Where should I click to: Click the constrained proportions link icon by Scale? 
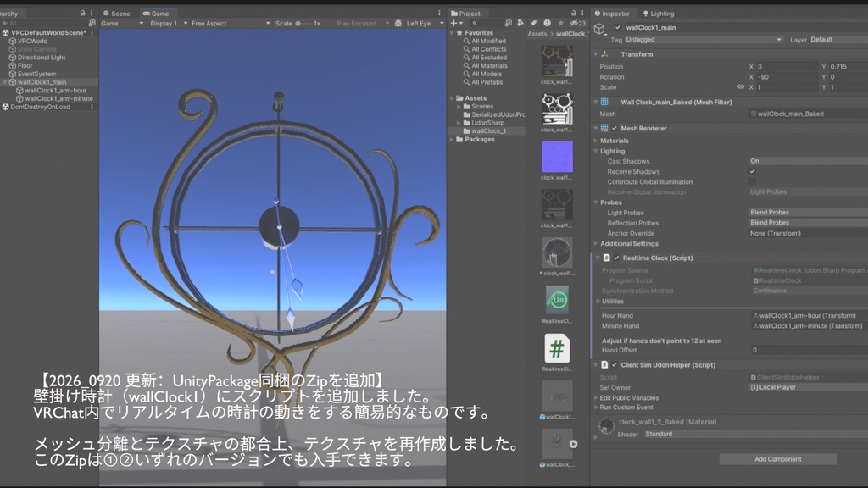pyautogui.click(x=741, y=87)
